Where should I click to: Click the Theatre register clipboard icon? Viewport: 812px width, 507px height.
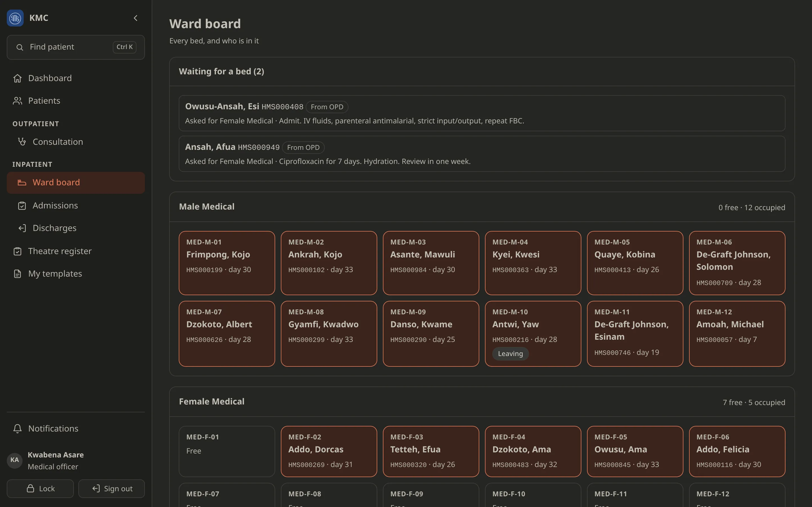[17, 251]
